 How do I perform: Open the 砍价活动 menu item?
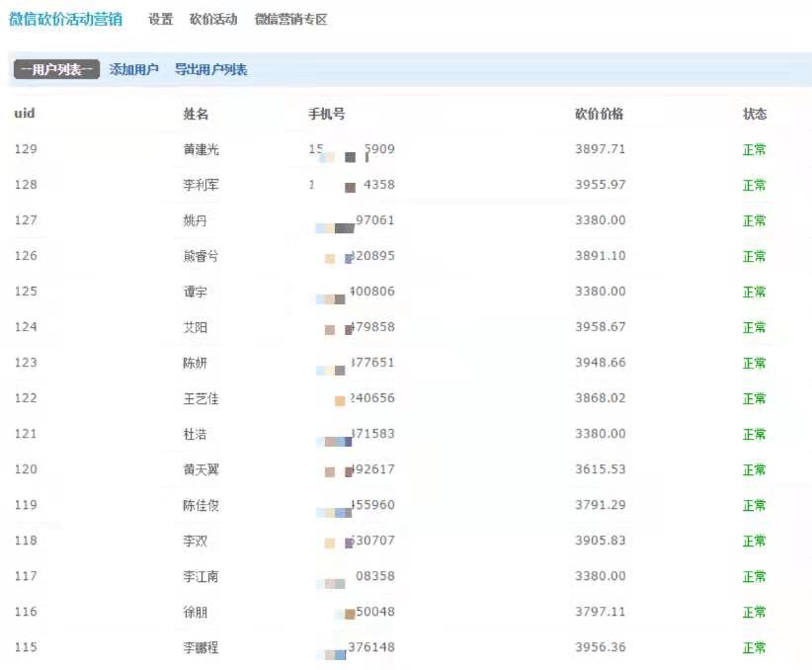tap(213, 20)
